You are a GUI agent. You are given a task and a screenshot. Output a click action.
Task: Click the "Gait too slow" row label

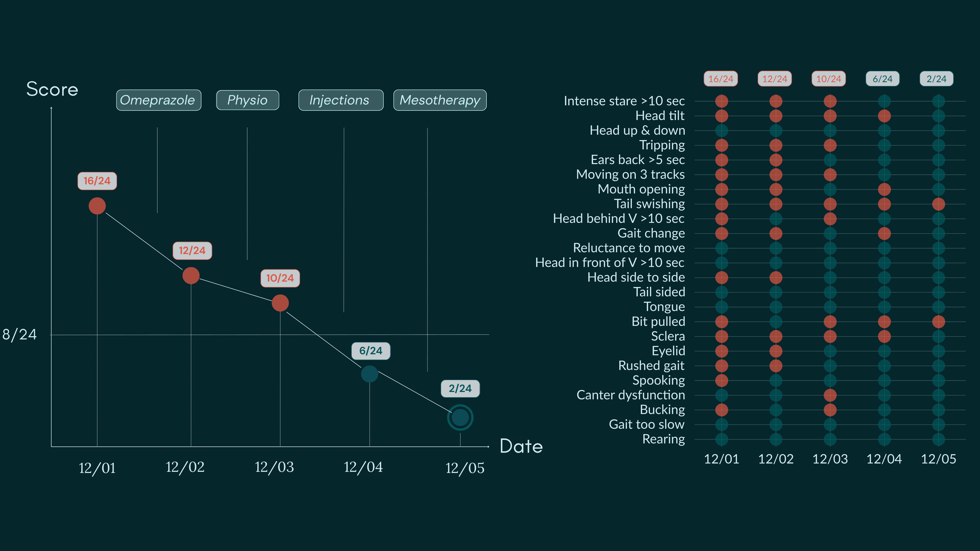[x=647, y=424]
